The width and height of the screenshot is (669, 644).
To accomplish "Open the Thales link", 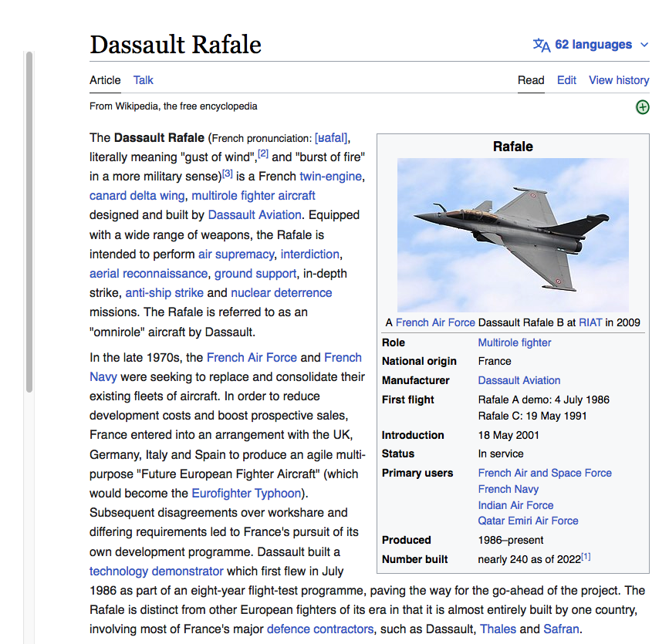I will 498,629.
